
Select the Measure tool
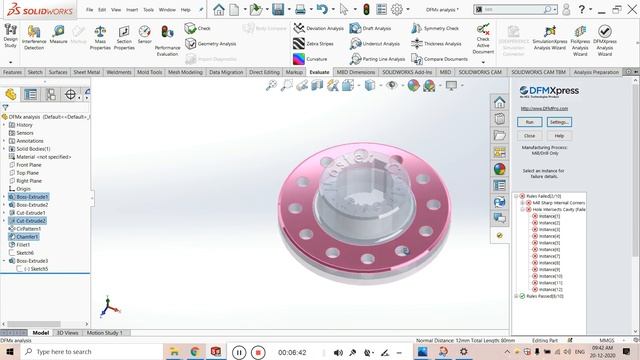58,34
